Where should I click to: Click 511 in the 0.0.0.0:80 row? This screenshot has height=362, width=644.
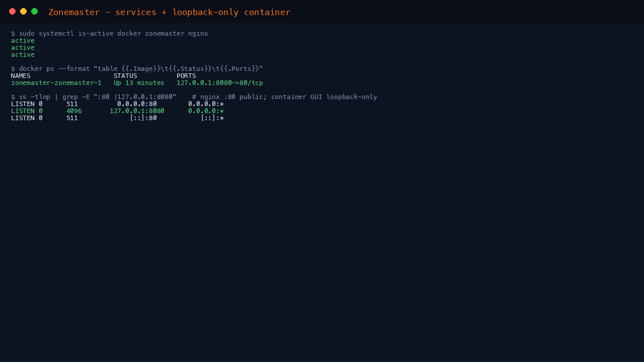tap(72, 104)
